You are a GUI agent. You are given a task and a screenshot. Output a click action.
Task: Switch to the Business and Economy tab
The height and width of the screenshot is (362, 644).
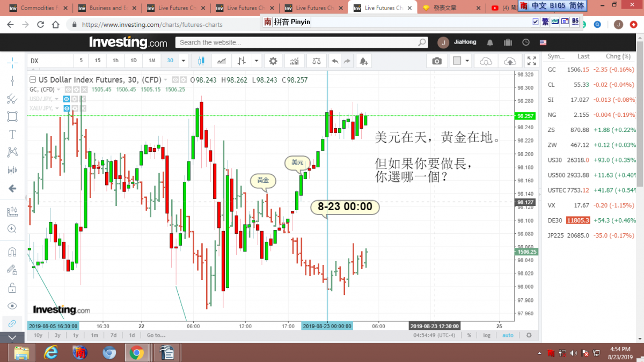point(108,8)
